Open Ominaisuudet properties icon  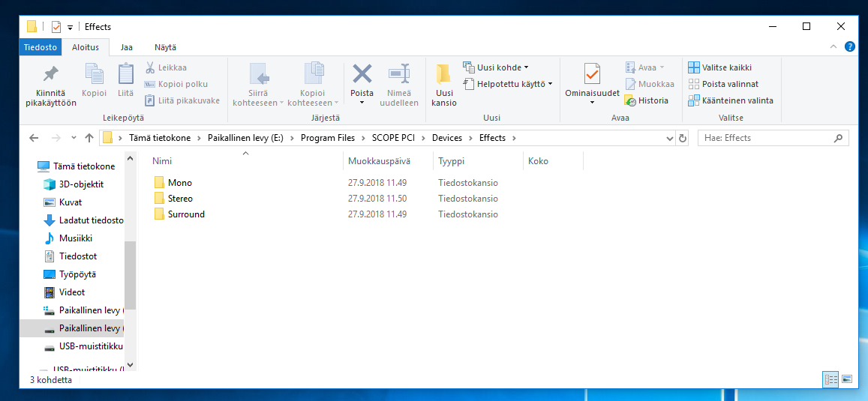coord(592,75)
